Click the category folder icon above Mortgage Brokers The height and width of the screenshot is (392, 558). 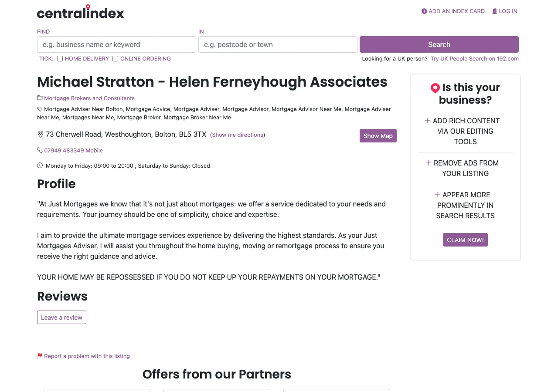click(x=40, y=98)
